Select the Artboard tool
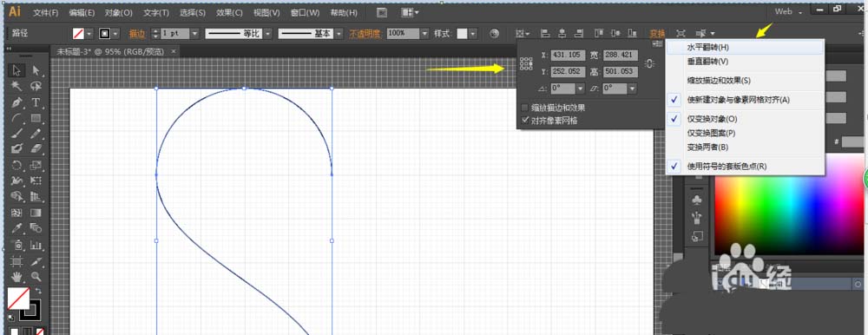The width and height of the screenshot is (868, 335). coord(17,261)
